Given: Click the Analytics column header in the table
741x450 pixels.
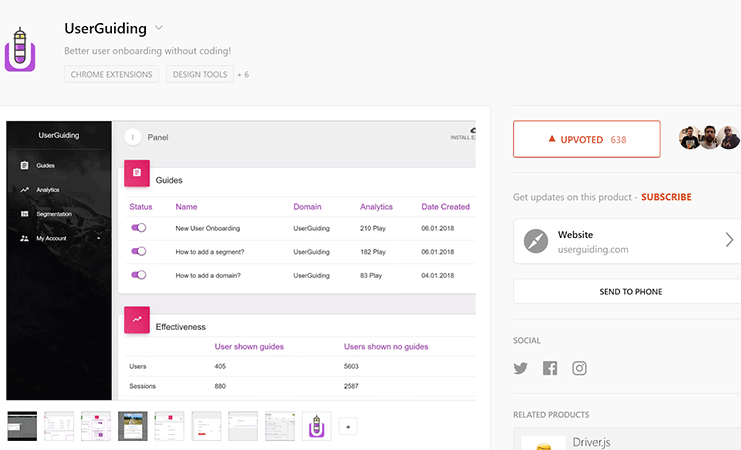Looking at the screenshot, I should (376, 207).
